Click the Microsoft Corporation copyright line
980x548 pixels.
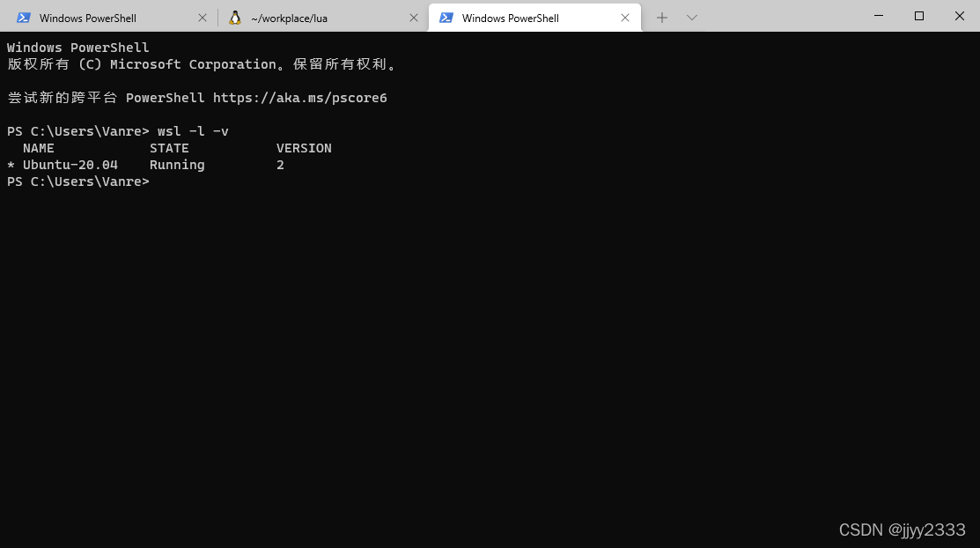(202, 64)
